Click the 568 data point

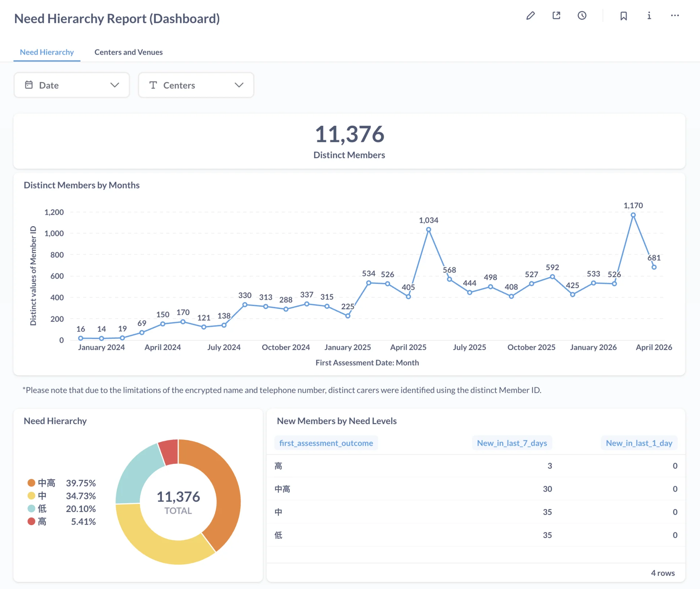point(450,279)
